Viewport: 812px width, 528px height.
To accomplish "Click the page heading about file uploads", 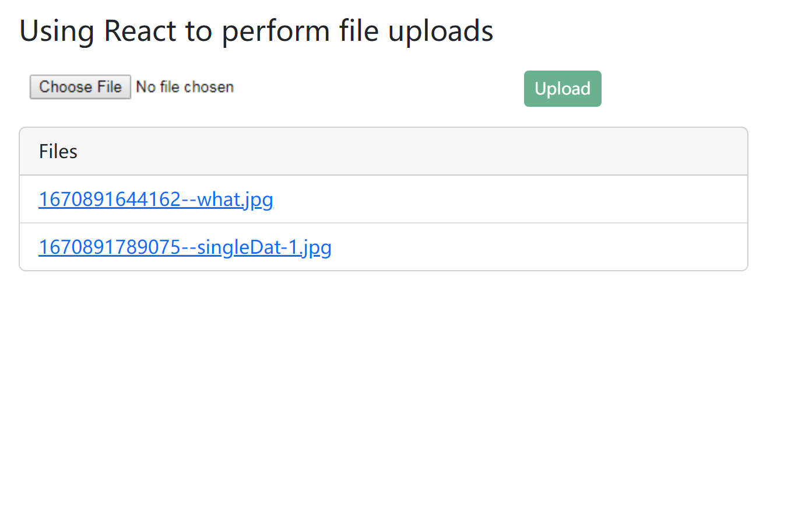I will pyautogui.click(x=256, y=31).
